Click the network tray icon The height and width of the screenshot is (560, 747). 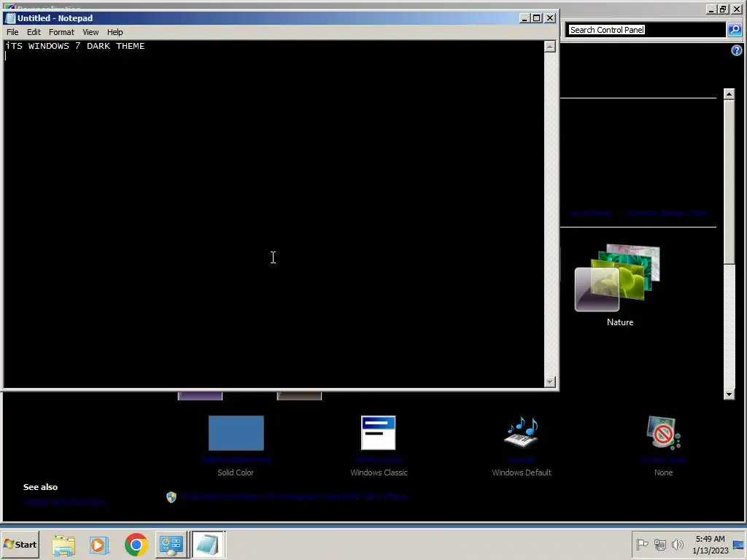coord(659,544)
